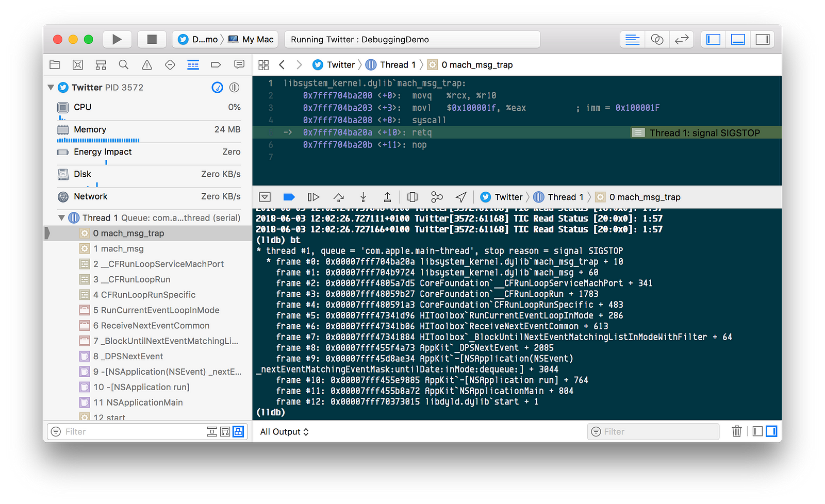Open Debug View Hierarchy
Image resolution: width=825 pixels, height=504 pixels.
pos(412,197)
